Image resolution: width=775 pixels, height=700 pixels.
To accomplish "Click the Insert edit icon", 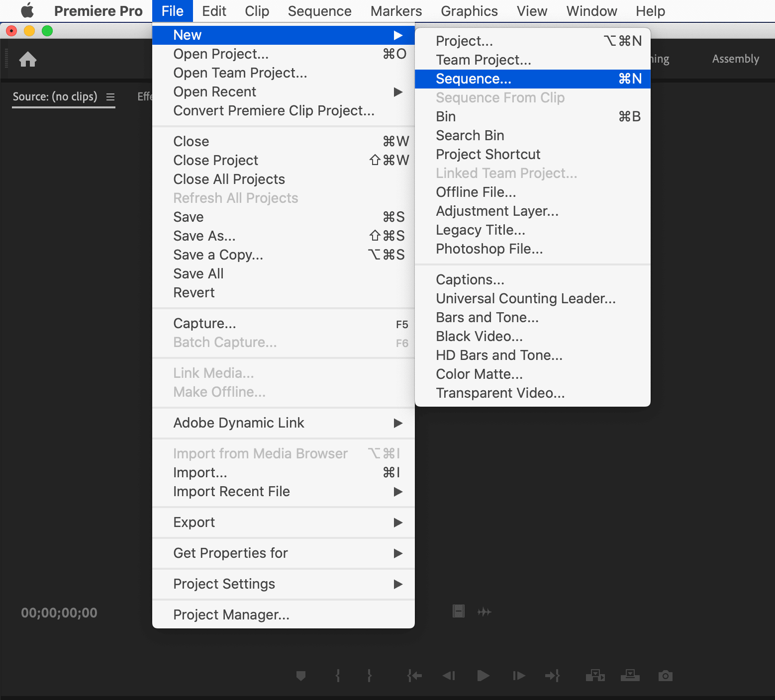I will point(595,675).
